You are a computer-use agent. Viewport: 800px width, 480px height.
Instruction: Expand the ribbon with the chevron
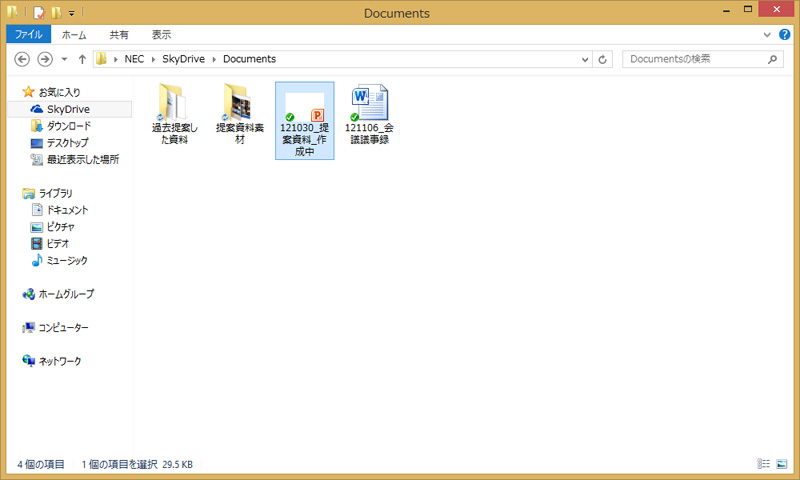click(767, 34)
